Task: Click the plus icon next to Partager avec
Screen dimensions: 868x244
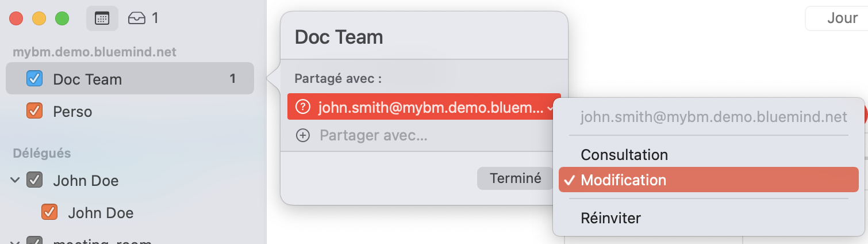Action: click(x=302, y=136)
